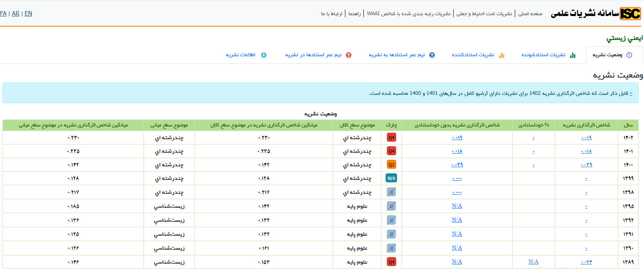The image size is (644, 269).
Task: Click the clock icon on وضعیت نشریه tab
Action: [x=629, y=55]
